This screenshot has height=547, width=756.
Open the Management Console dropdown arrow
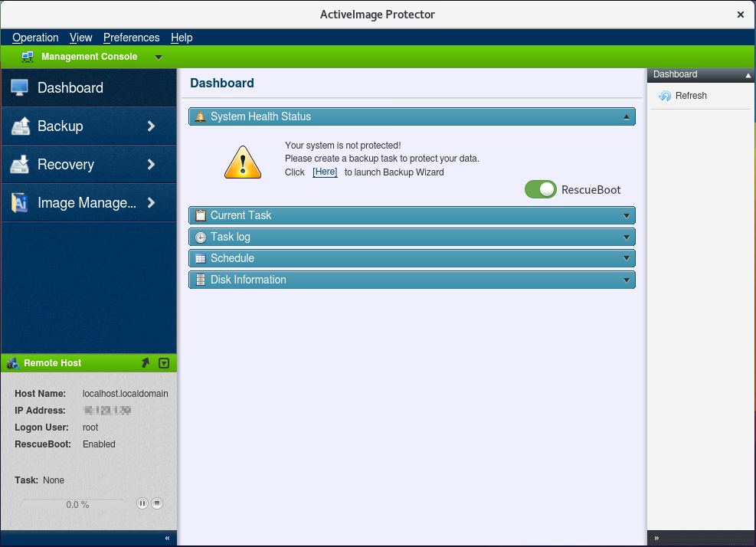(159, 57)
